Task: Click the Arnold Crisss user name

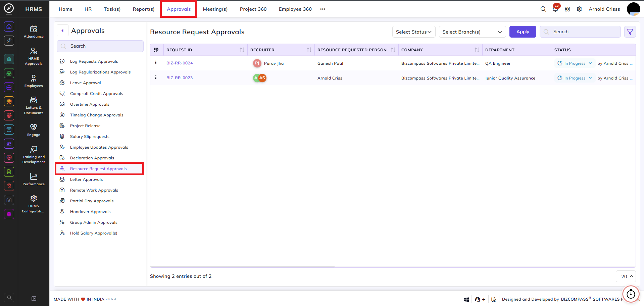Action: pos(604,9)
